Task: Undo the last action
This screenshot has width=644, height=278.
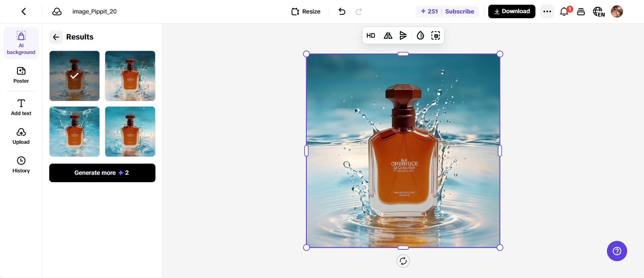Action: click(342, 11)
